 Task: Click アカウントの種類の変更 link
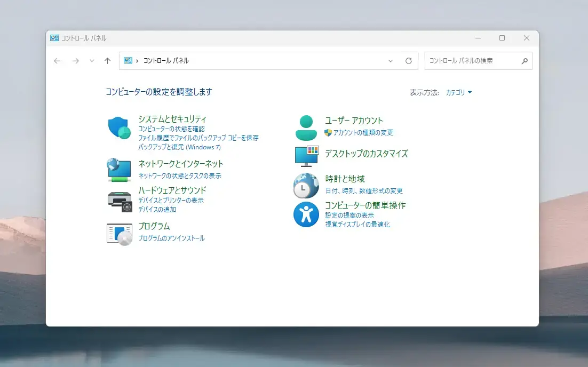(363, 133)
